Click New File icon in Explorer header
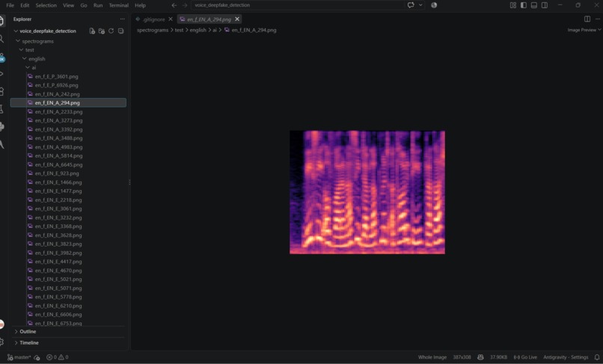 coord(92,31)
